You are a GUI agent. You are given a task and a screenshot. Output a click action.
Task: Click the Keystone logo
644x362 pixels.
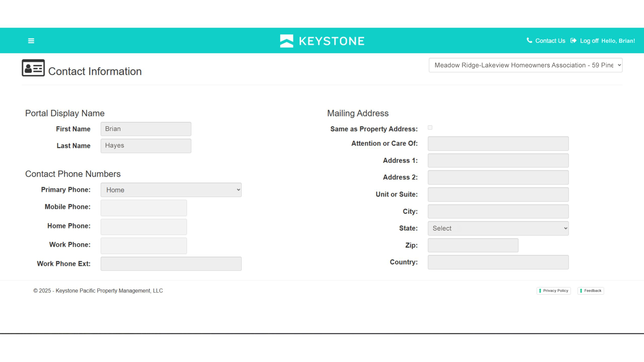322,41
